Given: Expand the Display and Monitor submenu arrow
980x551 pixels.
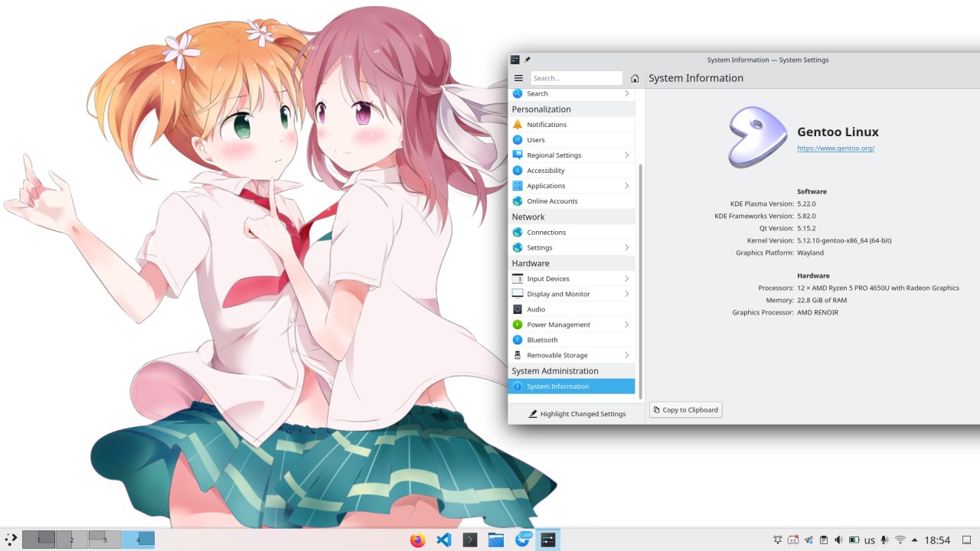Looking at the screenshot, I should [x=626, y=294].
